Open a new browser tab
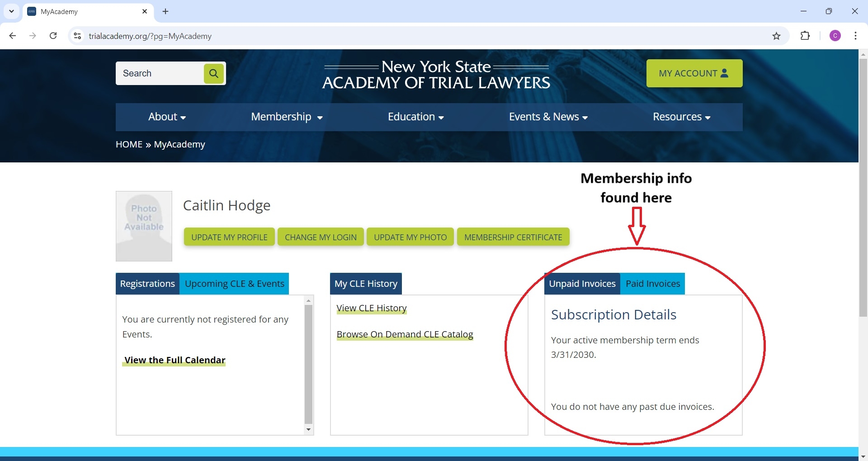Viewport: 868px width, 461px height. point(165,11)
